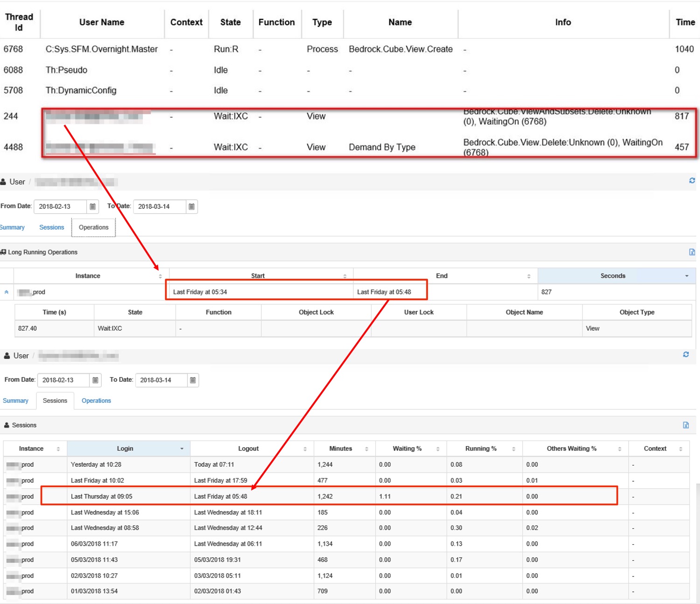Click the refresh icon in the first User panel
700x604 pixels.
(x=692, y=181)
